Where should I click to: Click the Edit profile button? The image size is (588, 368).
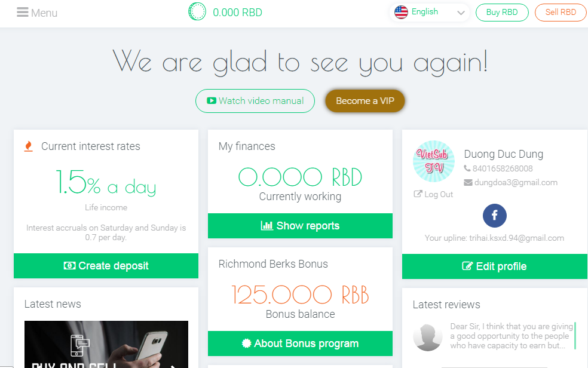pos(494,266)
